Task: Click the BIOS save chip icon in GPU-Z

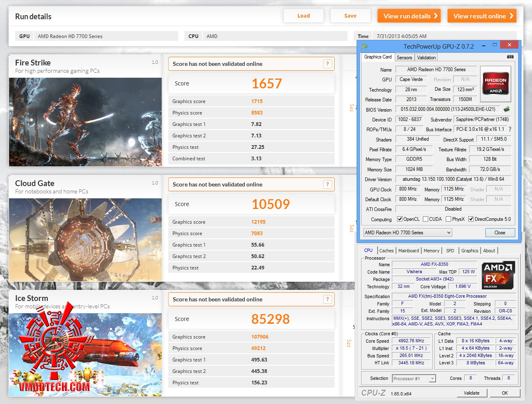Action: 507,109
